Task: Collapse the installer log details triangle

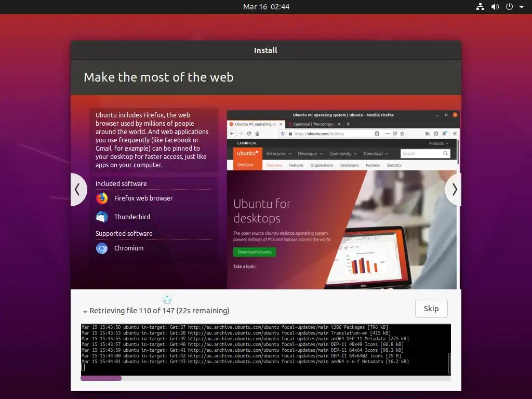Action: 85,311
